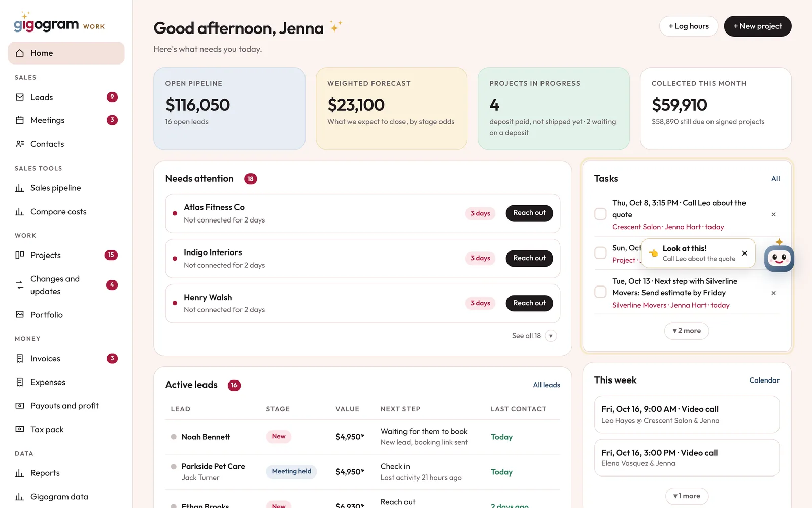
Task: Check the Sun, Oct task checkbox
Action: pyautogui.click(x=600, y=253)
